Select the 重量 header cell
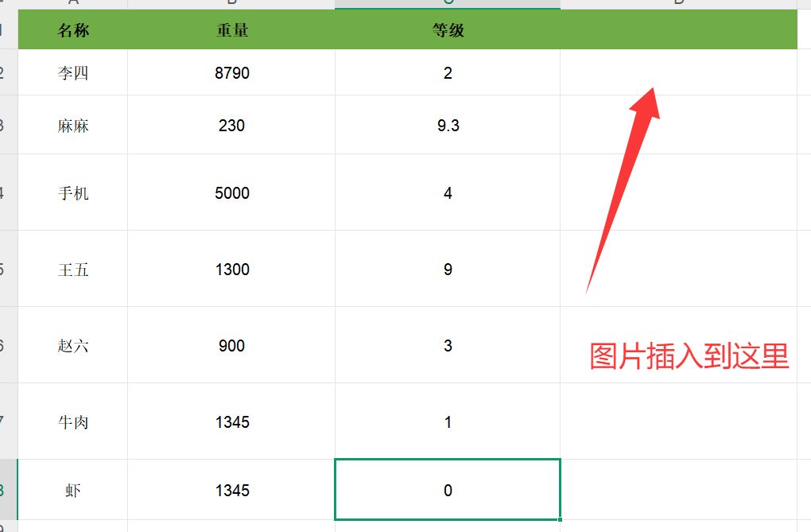The height and width of the screenshot is (532, 811). [x=231, y=29]
